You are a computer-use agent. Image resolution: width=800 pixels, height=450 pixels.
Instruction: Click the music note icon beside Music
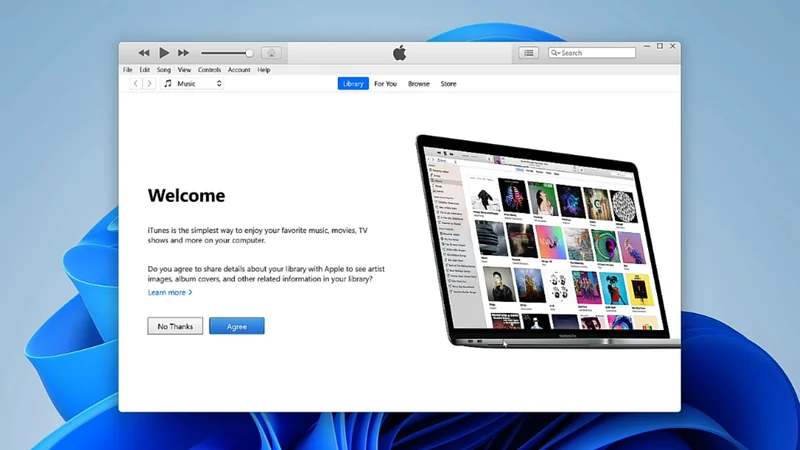pos(167,84)
